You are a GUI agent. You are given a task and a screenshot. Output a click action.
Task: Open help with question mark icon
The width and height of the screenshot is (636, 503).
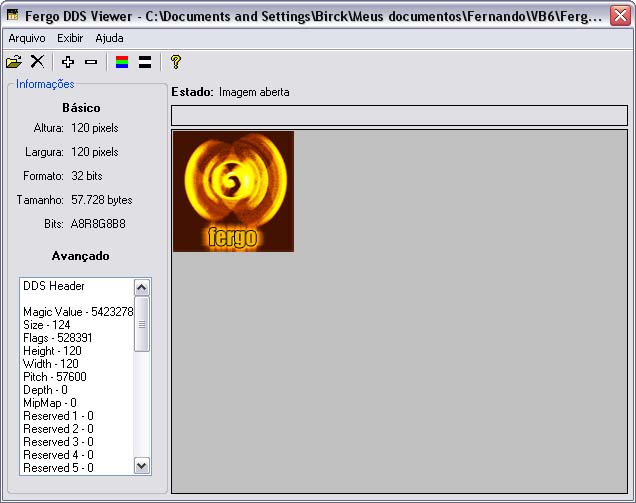(176, 62)
